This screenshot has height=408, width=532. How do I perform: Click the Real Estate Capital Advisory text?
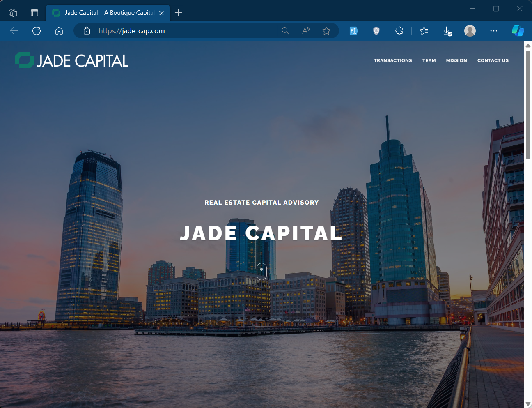(261, 203)
